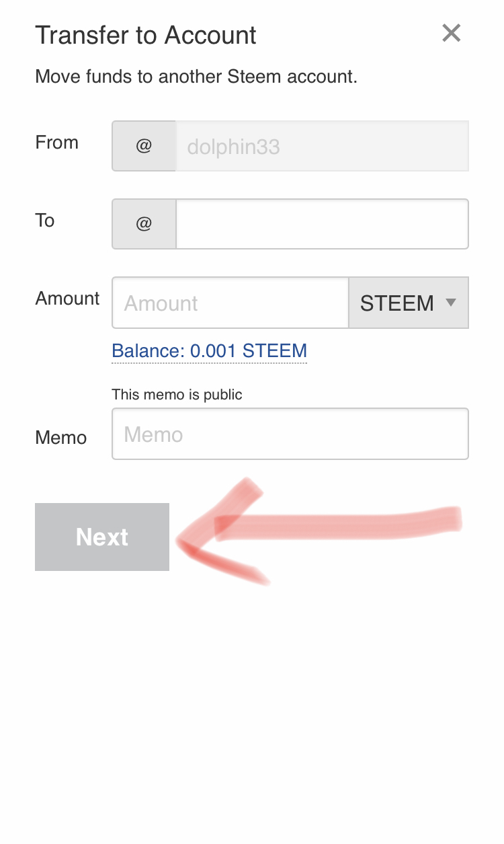Use the Balance: 0.001 STEEM link
The width and height of the screenshot is (504, 844).
(209, 350)
